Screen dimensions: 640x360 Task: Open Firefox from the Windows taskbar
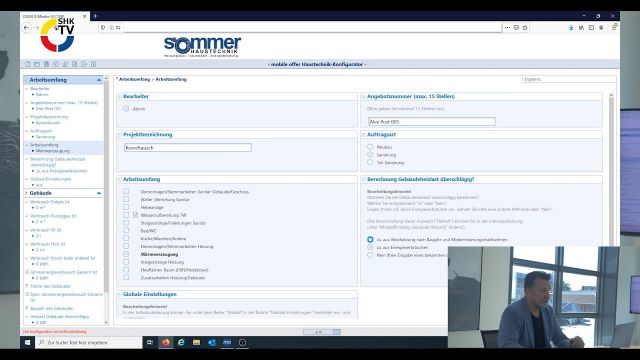(x=166, y=342)
